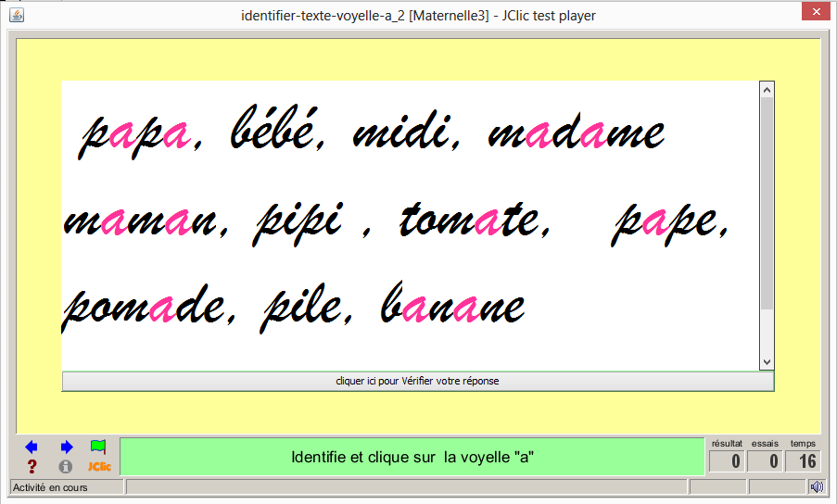Toggle sound with the speaker icon
Image resolution: width=837 pixels, height=504 pixels.
(x=816, y=487)
